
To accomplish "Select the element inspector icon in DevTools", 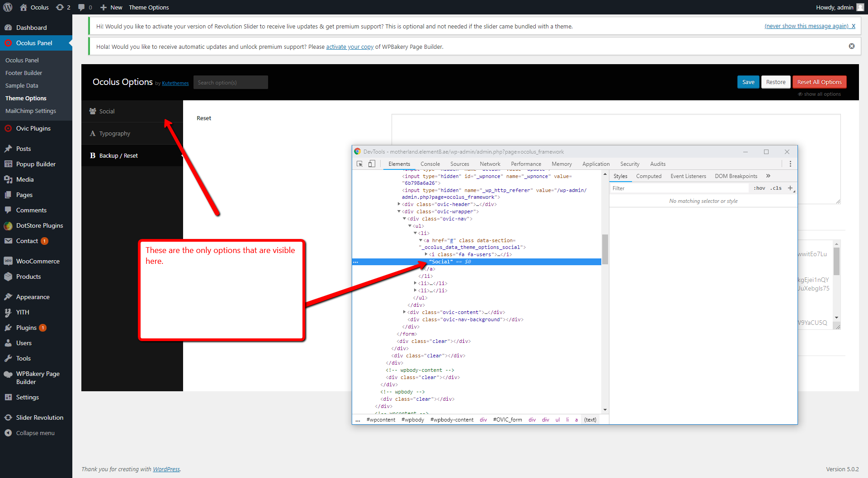I will [360, 164].
